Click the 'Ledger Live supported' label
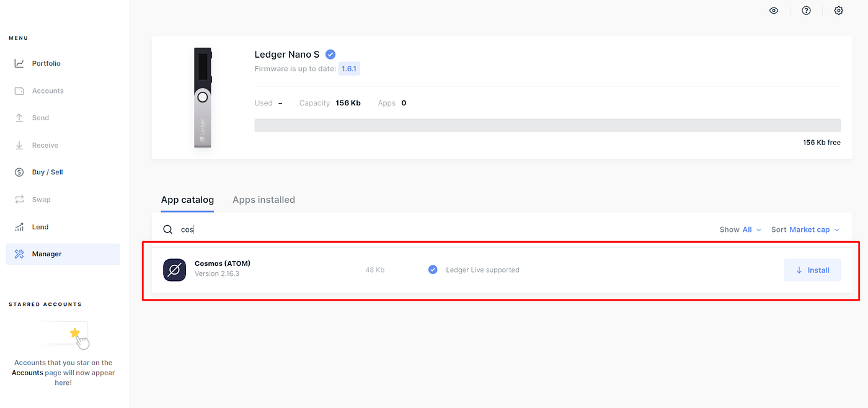This screenshot has width=868, height=408. click(x=482, y=270)
